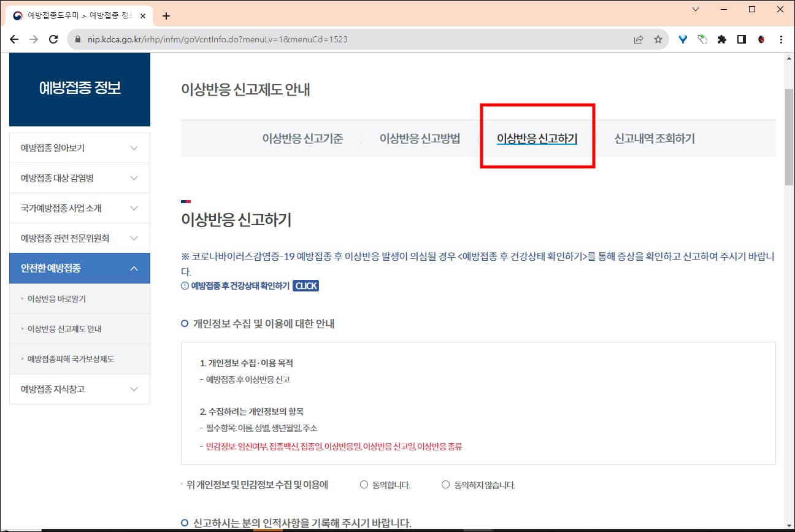
Task: Click the page reload icon
Action: [x=53, y=39]
